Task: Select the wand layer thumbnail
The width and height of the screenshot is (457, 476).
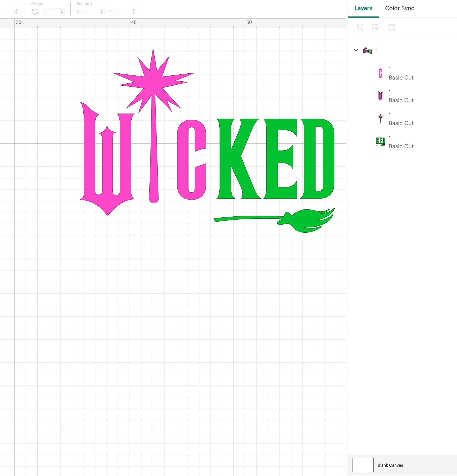Action: (x=381, y=119)
